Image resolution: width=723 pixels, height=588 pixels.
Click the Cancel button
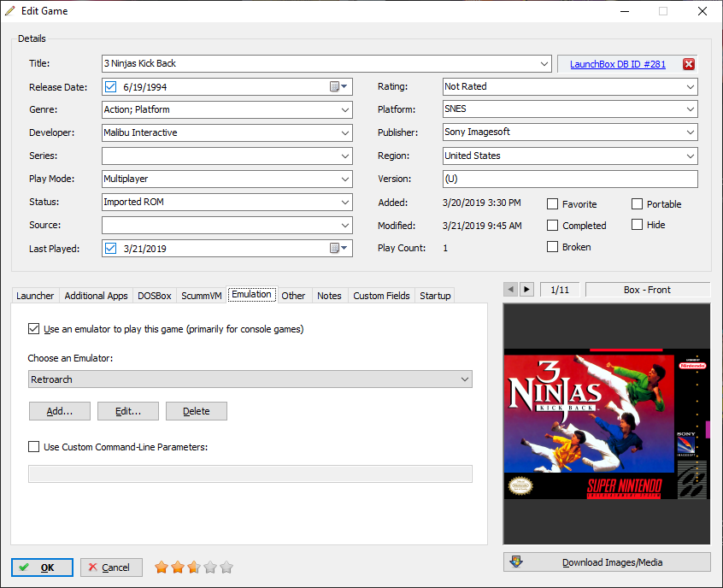click(111, 567)
